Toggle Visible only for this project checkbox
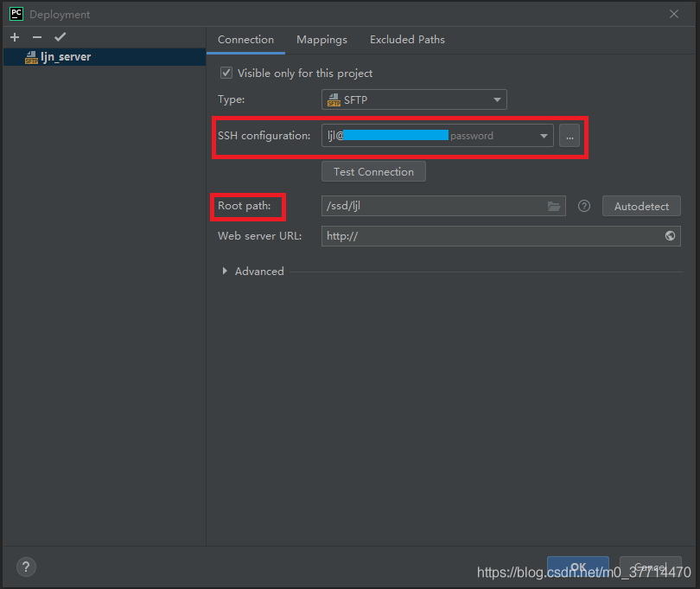 [x=226, y=74]
